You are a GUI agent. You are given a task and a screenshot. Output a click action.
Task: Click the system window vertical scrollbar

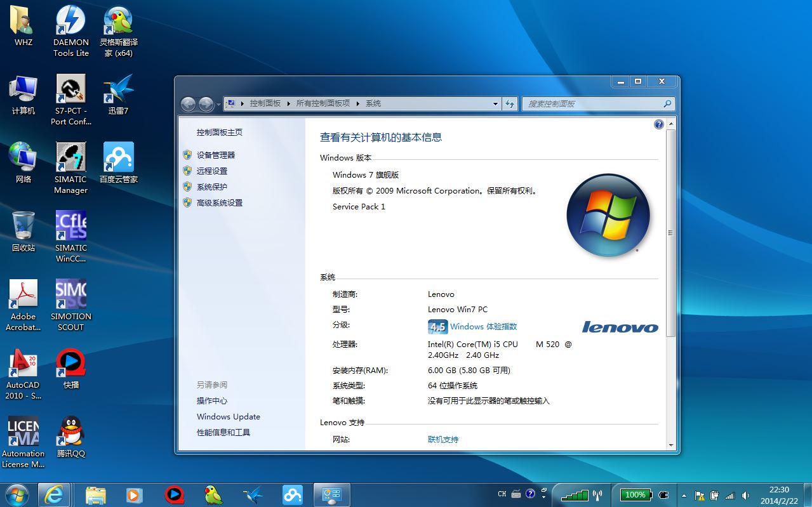tap(670, 235)
